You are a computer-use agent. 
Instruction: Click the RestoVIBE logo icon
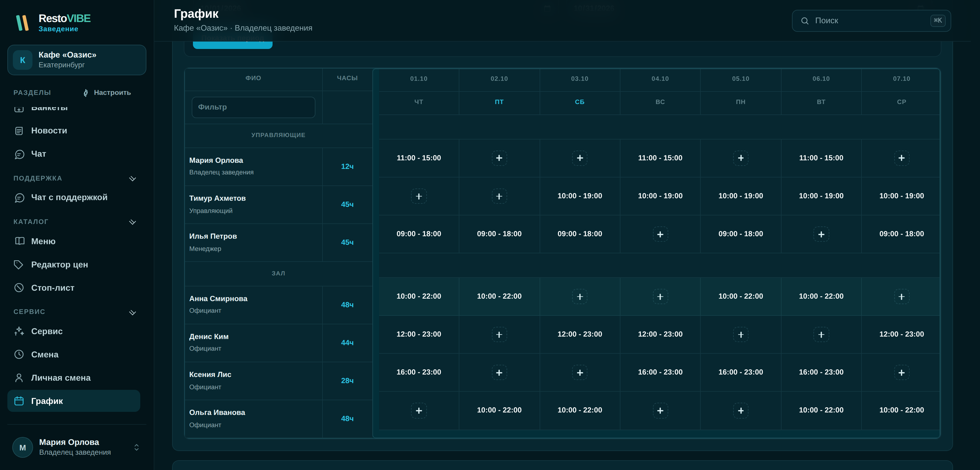point(22,23)
